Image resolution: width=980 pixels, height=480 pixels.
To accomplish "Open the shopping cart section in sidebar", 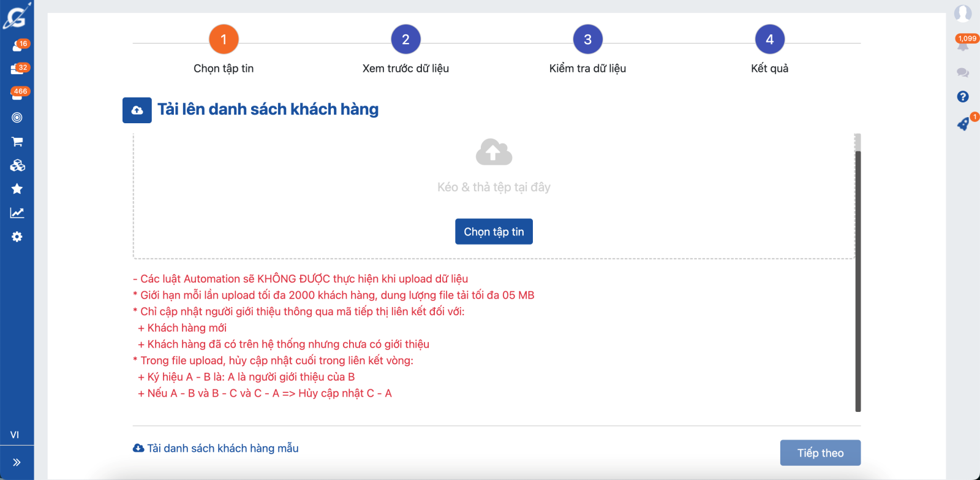I will coord(17,142).
